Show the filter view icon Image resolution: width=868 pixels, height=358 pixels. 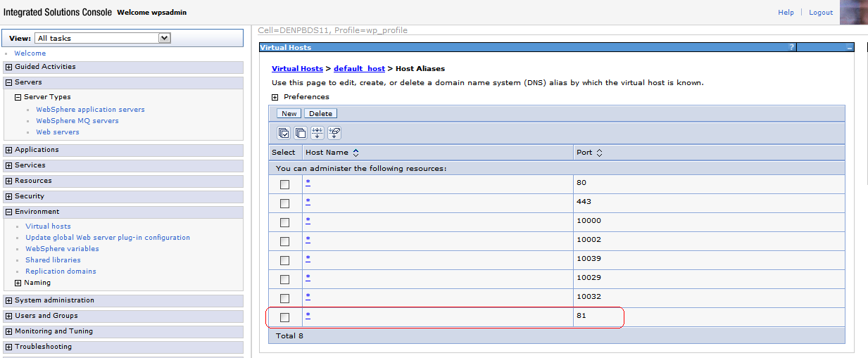pyautogui.click(x=317, y=133)
